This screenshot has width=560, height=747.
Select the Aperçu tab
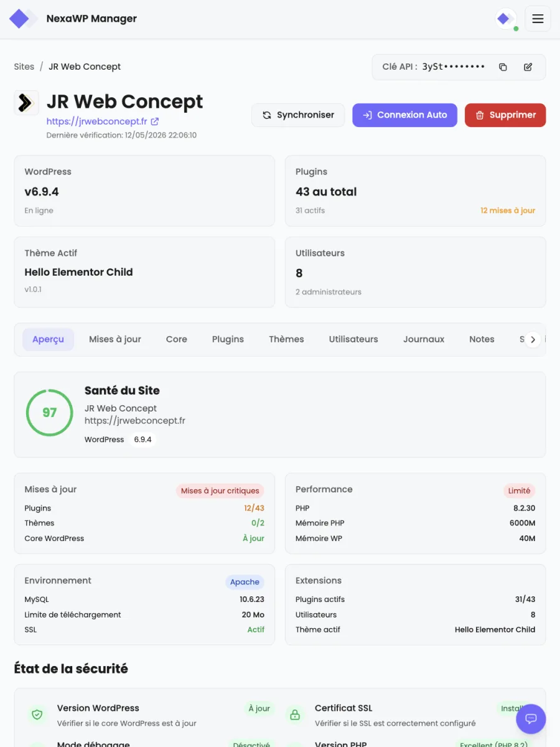[49, 339]
